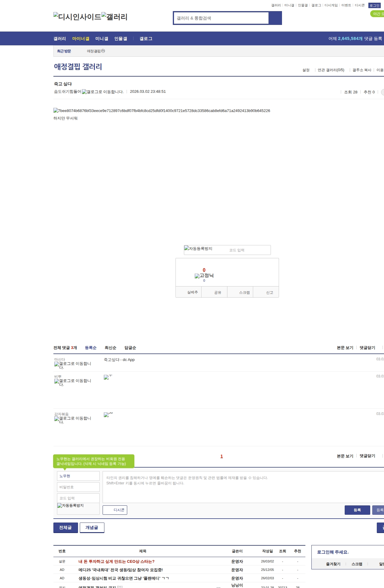The width and height of the screenshot is (384, 588).
Task: Click the 애정결핍 recent-visit link
Action: (94, 51)
